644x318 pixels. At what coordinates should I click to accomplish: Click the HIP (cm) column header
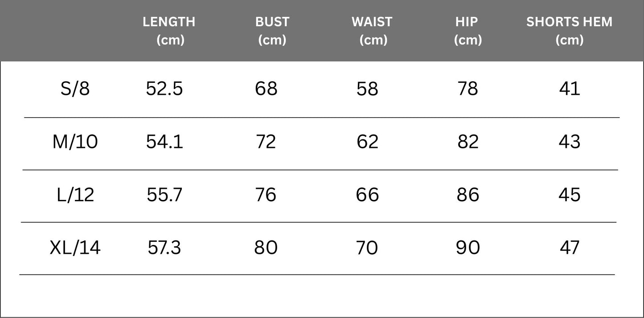point(468,31)
